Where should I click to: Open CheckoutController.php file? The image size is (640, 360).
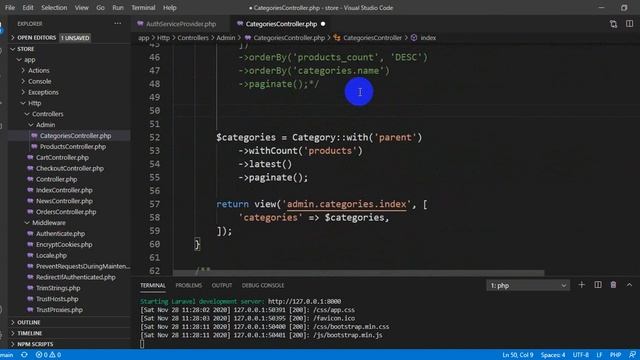point(69,168)
